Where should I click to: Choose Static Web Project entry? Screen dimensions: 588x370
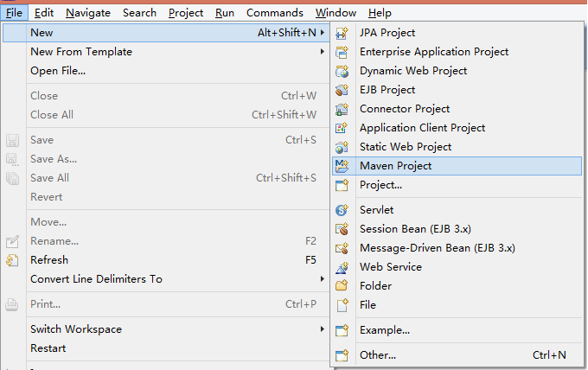click(457, 147)
